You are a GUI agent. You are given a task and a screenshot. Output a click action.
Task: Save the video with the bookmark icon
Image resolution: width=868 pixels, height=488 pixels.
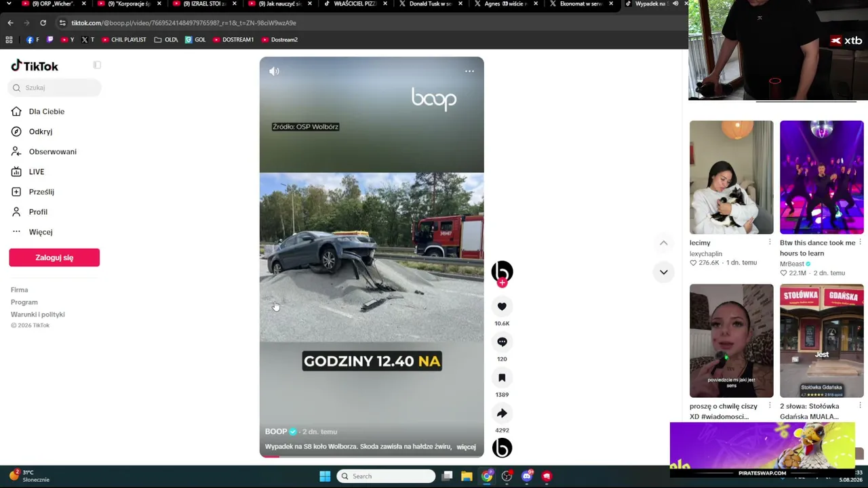(502, 378)
